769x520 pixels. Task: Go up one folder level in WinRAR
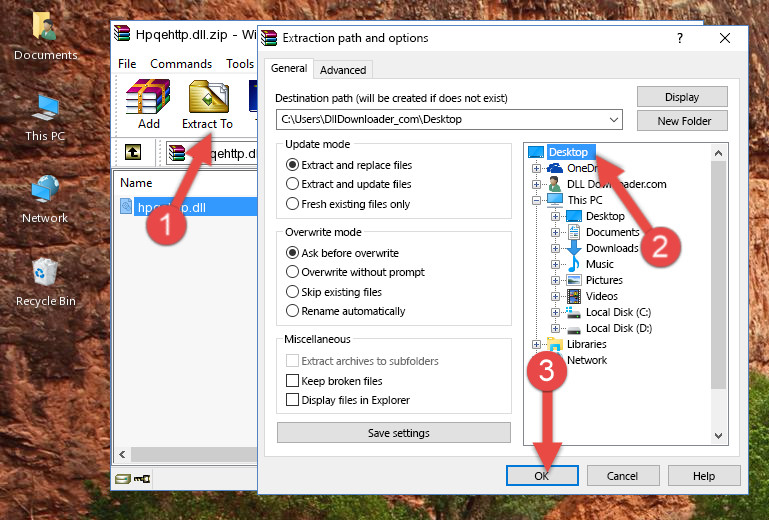click(132, 152)
